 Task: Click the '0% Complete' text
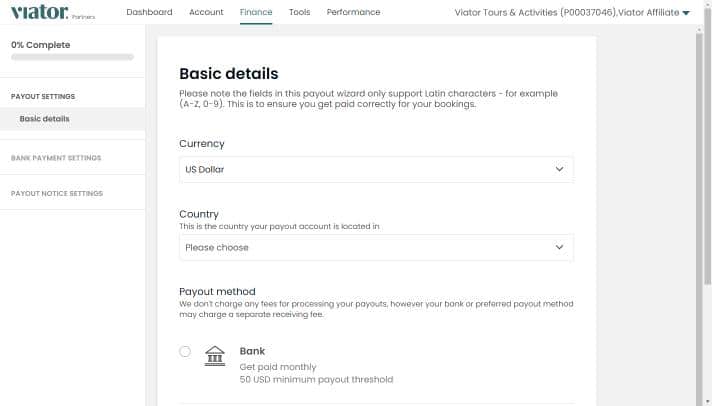(41, 45)
